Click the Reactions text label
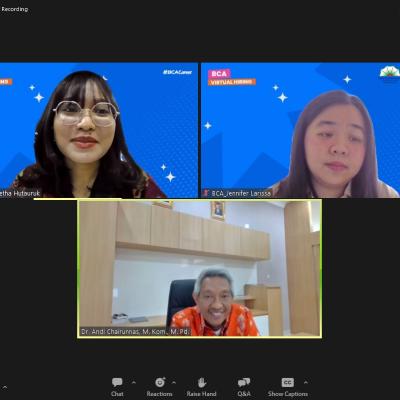The height and width of the screenshot is (400, 400). [x=159, y=394]
